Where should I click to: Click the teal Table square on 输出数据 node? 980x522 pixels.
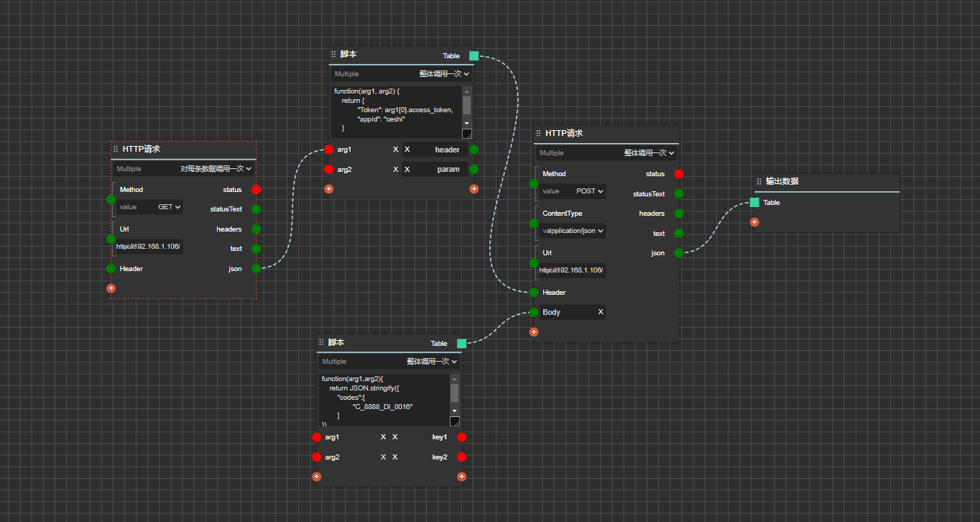tap(754, 203)
